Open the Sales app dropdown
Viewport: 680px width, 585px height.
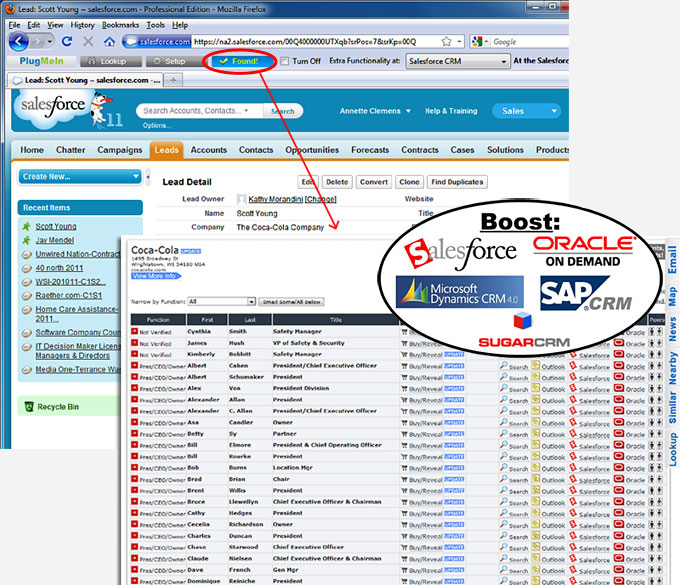(x=526, y=111)
